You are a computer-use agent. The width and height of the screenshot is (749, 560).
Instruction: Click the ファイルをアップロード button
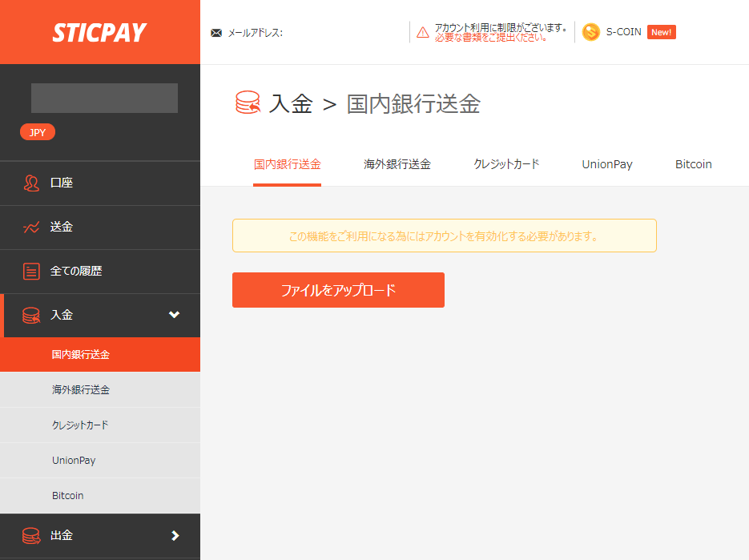(338, 290)
